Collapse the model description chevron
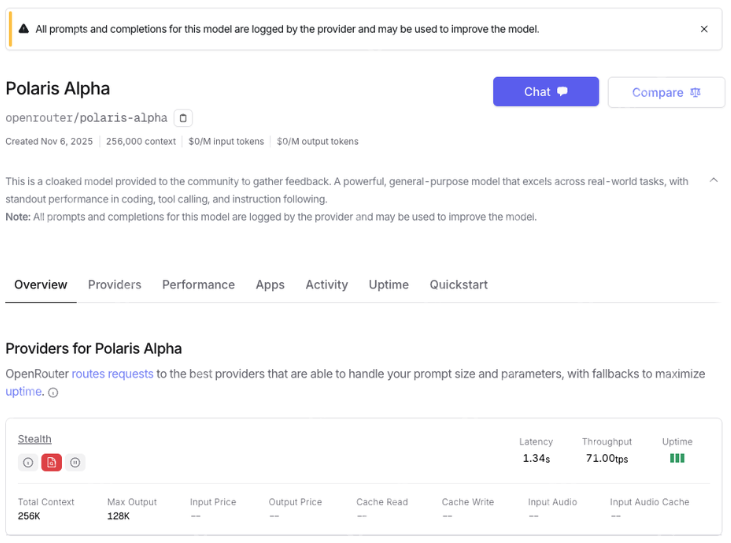Image resolution: width=731 pixels, height=543 pixels. tap(713, 181)
